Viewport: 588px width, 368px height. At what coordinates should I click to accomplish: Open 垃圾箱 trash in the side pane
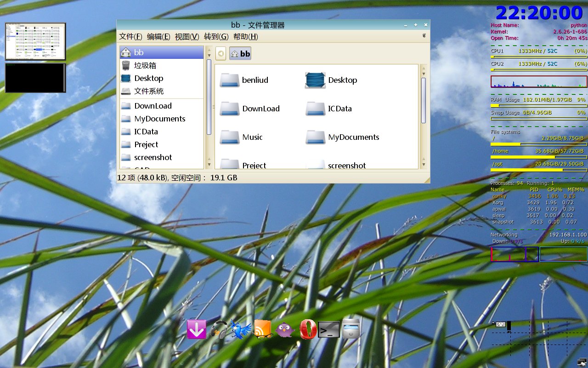162,65
